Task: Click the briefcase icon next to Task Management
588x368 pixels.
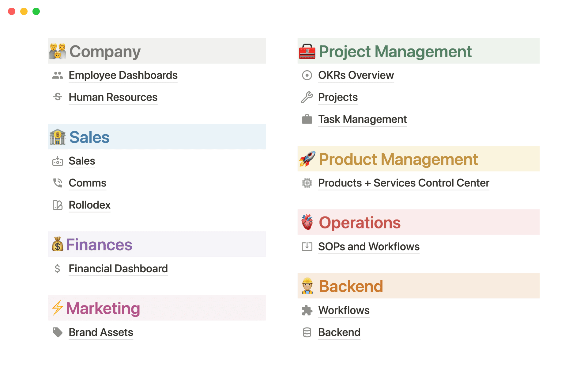Action: tap(307, 119)
